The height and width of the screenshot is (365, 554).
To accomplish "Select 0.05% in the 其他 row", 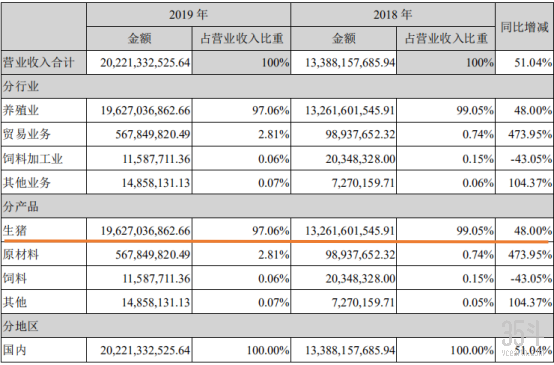I will (x=478, y=302).
